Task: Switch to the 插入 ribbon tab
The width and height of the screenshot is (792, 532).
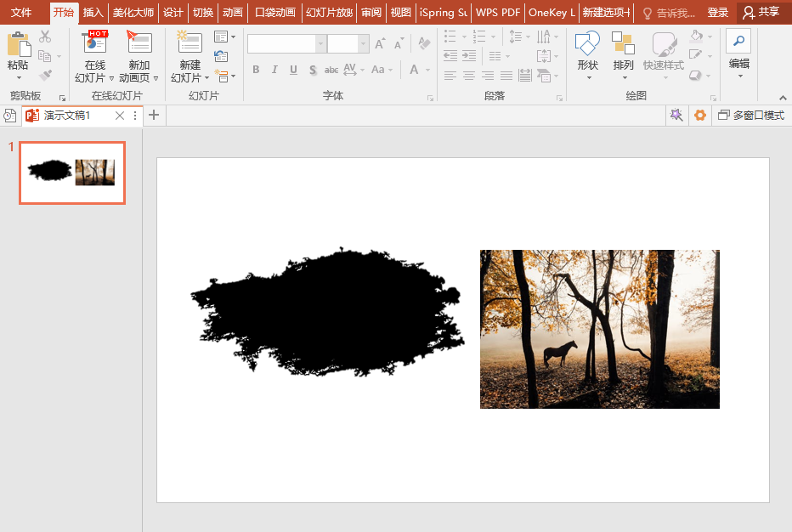Action: [93, 12]
